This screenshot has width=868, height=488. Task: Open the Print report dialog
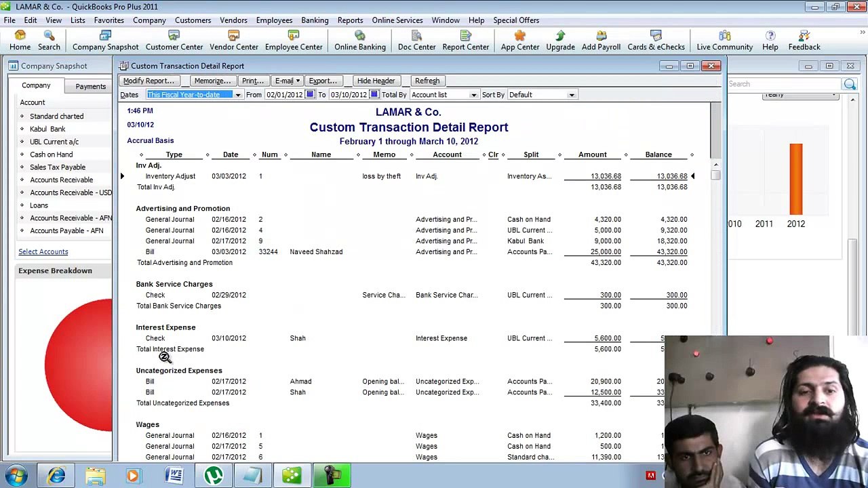point(252,81)
